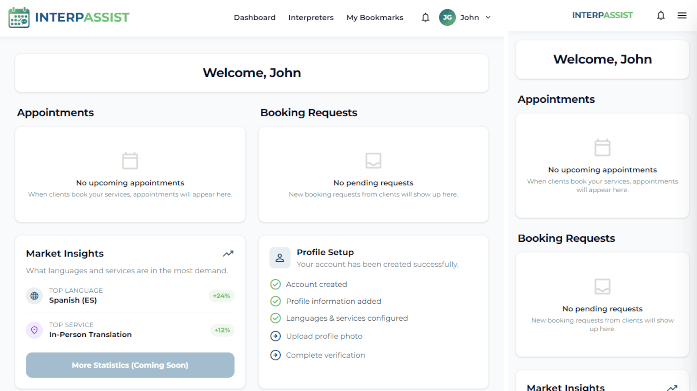697x391 pixels.
Task: Click More Statistics (Coming Soon) button
Action: click(x=130, y=365)
